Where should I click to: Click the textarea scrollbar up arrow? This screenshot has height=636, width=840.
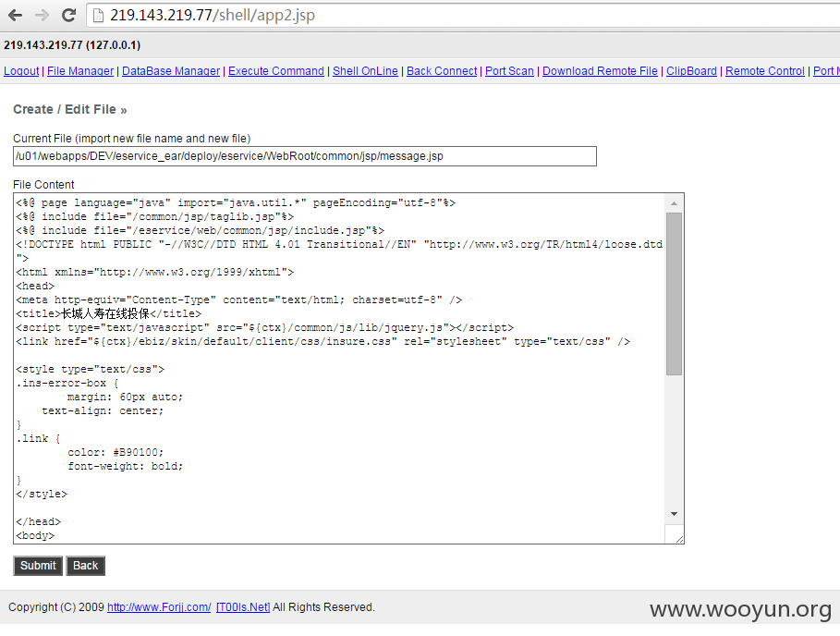pyautogui.click(x=674, y=203)
